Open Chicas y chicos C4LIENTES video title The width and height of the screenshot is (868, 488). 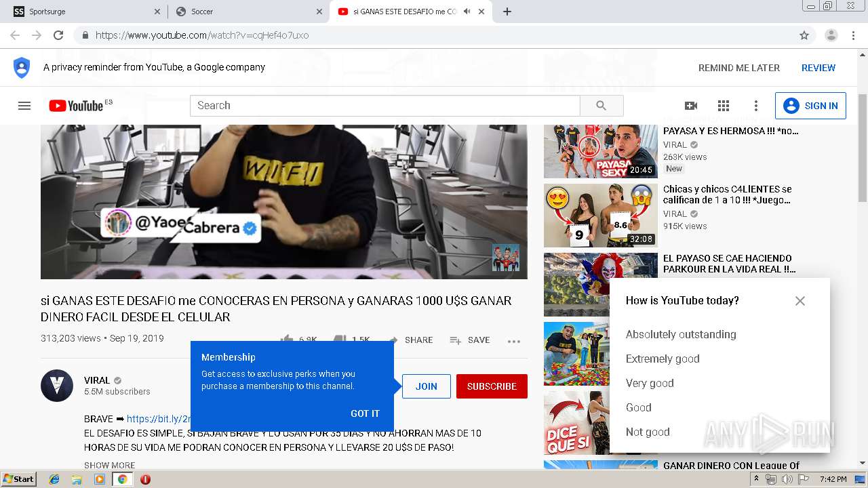[728, 195]
